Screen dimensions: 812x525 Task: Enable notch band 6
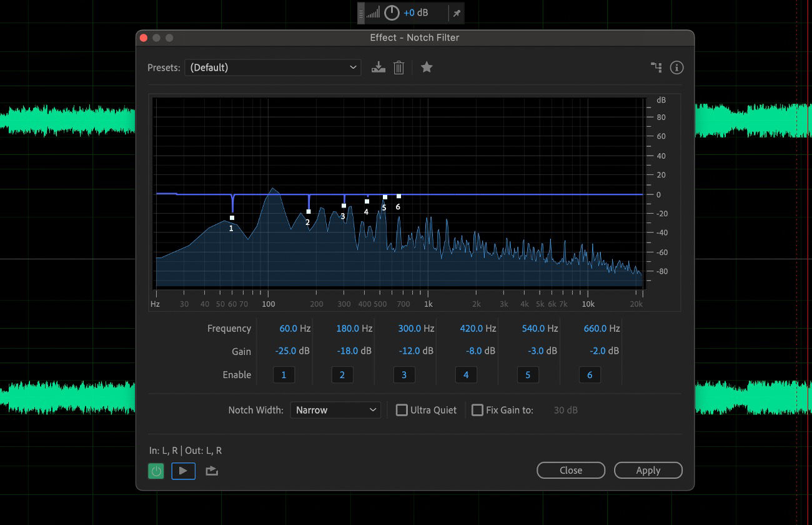click(x=589, y=374)
